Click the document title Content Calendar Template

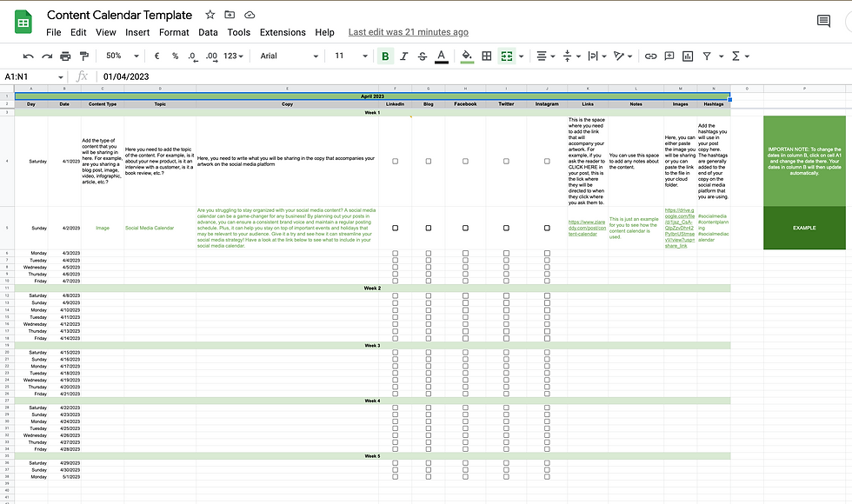[x=120, y=15]
